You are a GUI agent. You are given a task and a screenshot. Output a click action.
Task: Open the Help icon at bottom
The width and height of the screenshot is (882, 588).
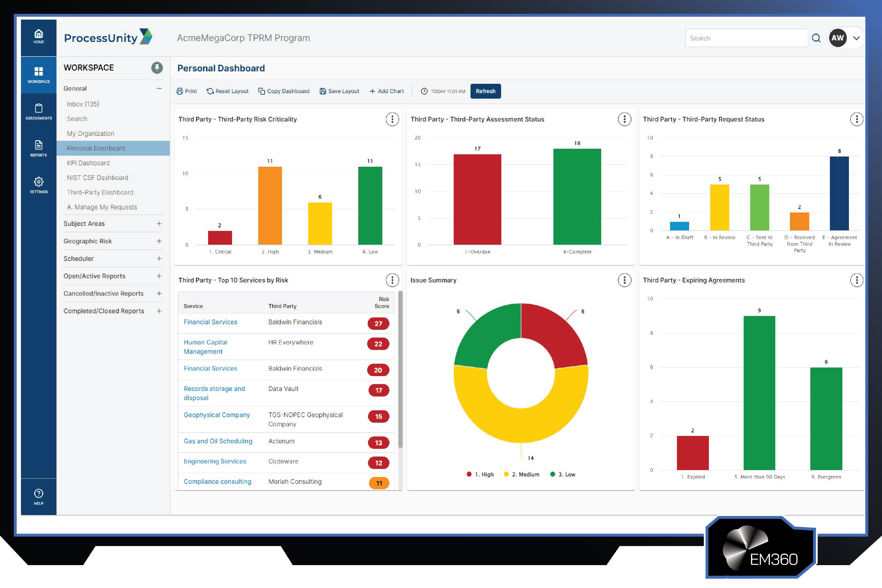coord(39,497)
